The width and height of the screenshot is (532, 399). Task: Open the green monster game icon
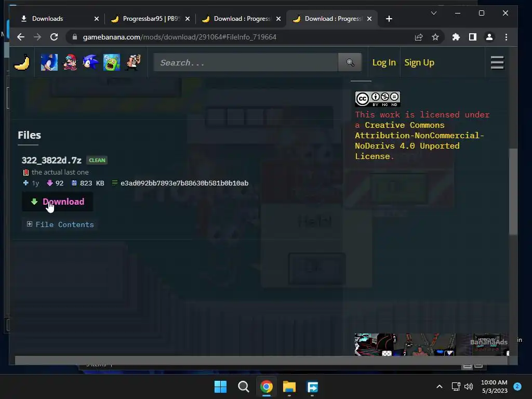tap(112, 62)
